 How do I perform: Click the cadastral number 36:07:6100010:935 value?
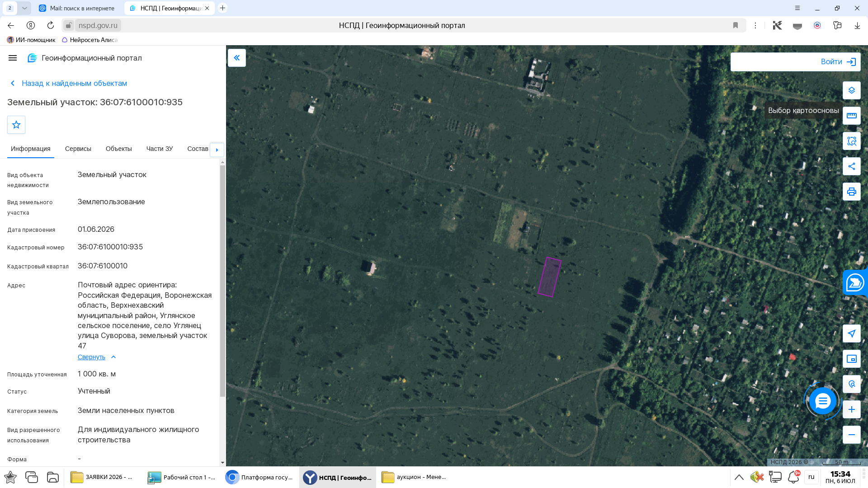(110, 247)
